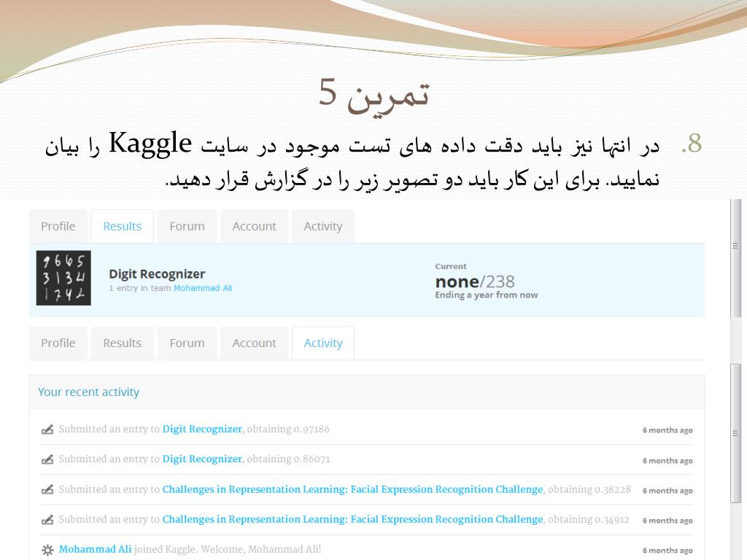Open the Forum tab in the upper tab row

click(187, 226)
